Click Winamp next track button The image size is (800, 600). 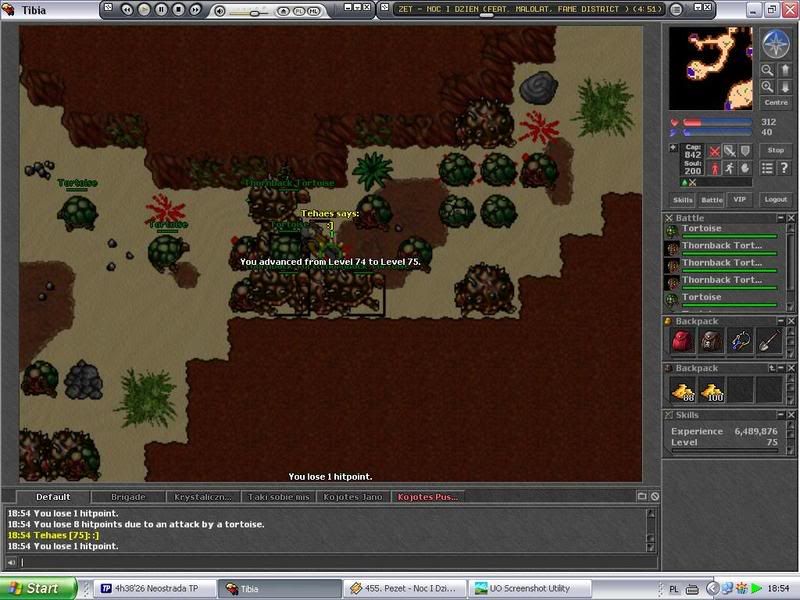click(195, 9)
